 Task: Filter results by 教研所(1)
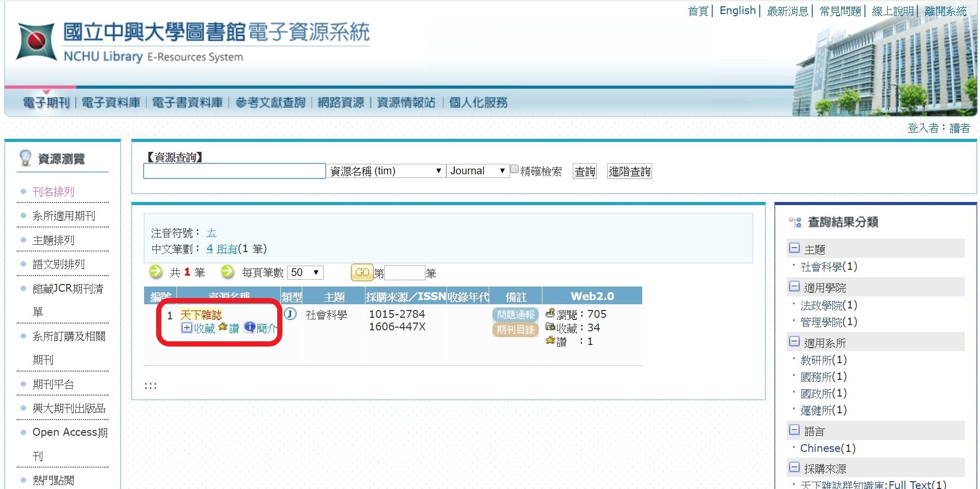pyautogui.click(x=823, y=360)
